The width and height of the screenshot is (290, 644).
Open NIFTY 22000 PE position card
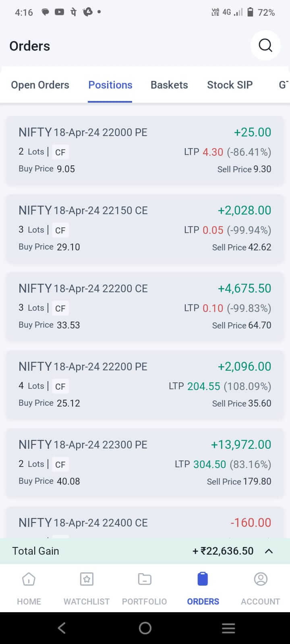tap(145, 151)
